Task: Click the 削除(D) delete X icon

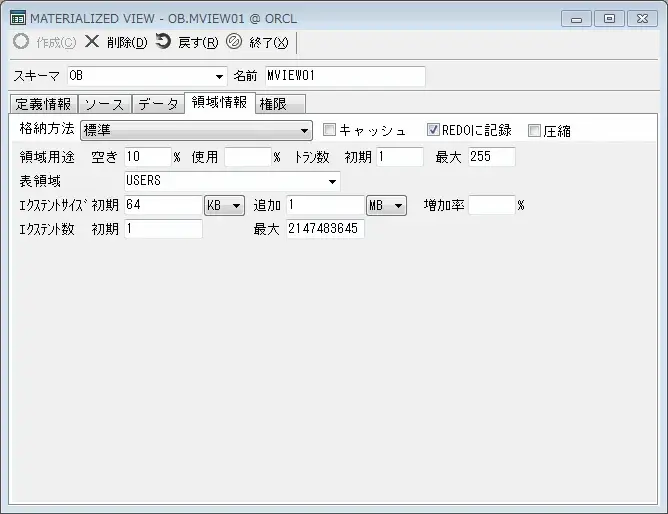Action: click(x=92, y=42)
